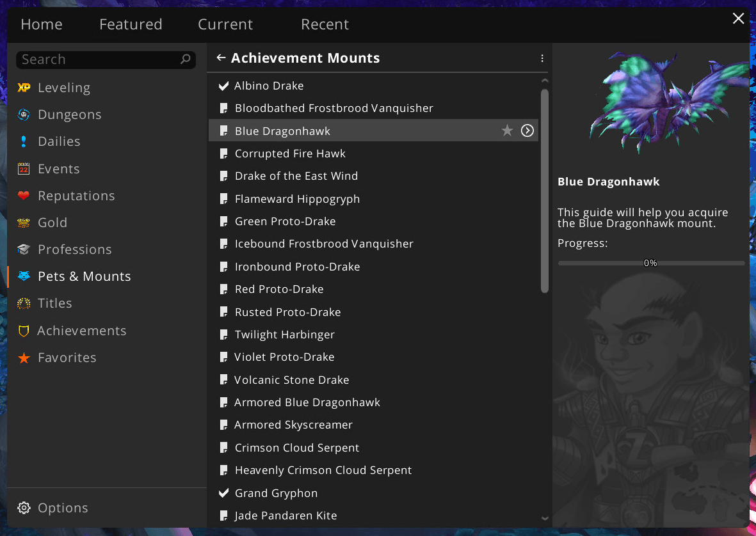The image size is (756, 536).
Task: Select the Heavenly Crimson Cloud Serpent guide
Action: (374, 471)
